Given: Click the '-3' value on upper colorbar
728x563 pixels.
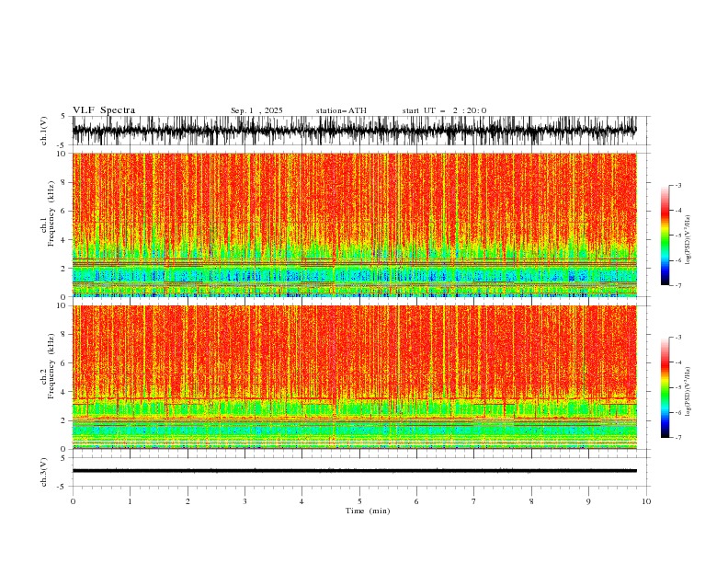Looking at the screenshot, I should 678,185.
